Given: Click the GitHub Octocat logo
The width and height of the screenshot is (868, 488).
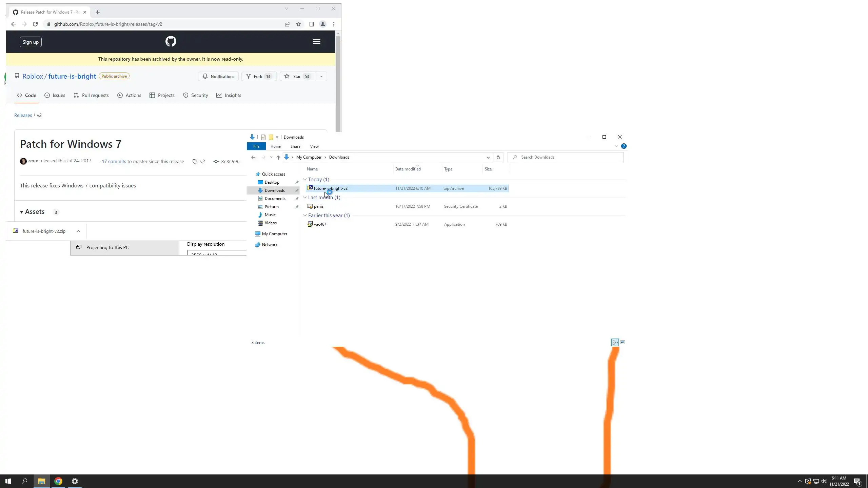Looking at the screenshot, I should [171, 41].
